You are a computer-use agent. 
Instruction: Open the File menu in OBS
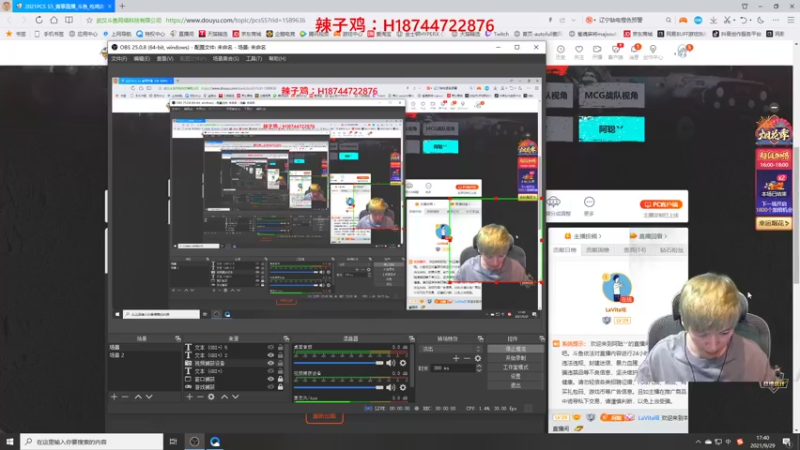119,59
